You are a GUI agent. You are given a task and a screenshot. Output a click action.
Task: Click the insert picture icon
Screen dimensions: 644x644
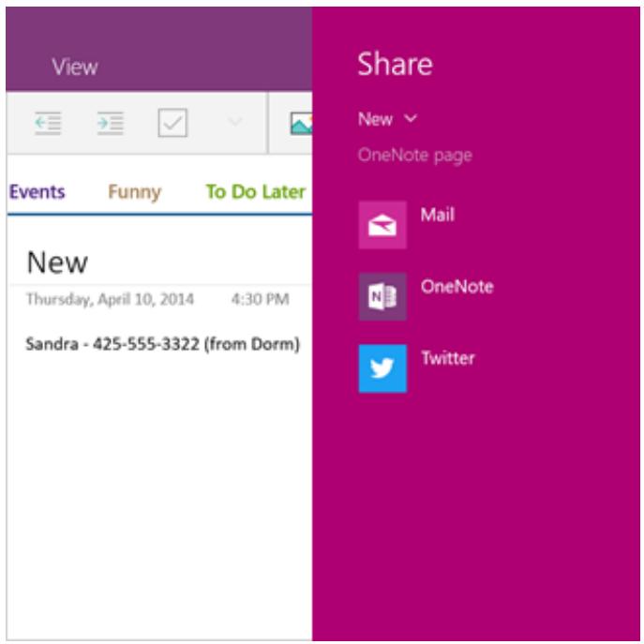pyautogui.click(x=301, y=123)
